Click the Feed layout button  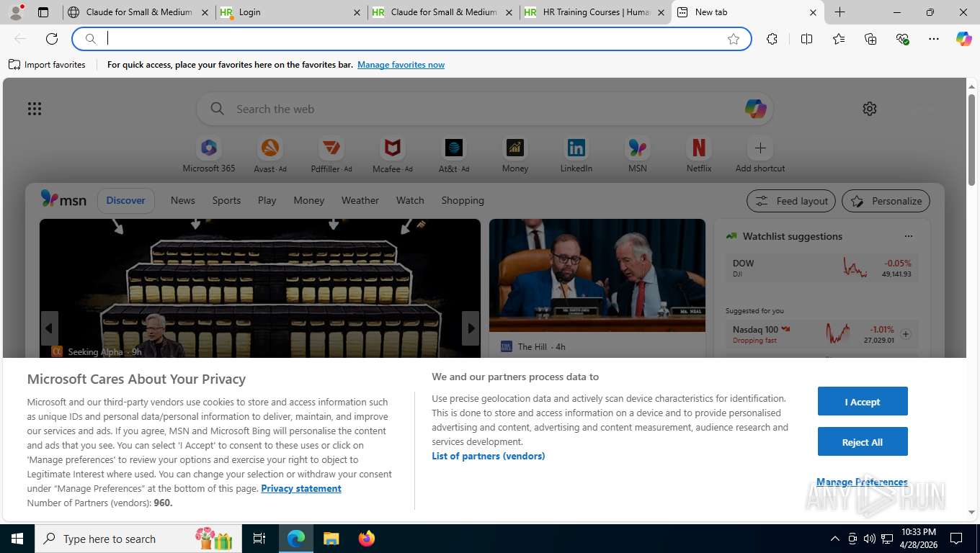pyautogui.click(x=791, y=201)
